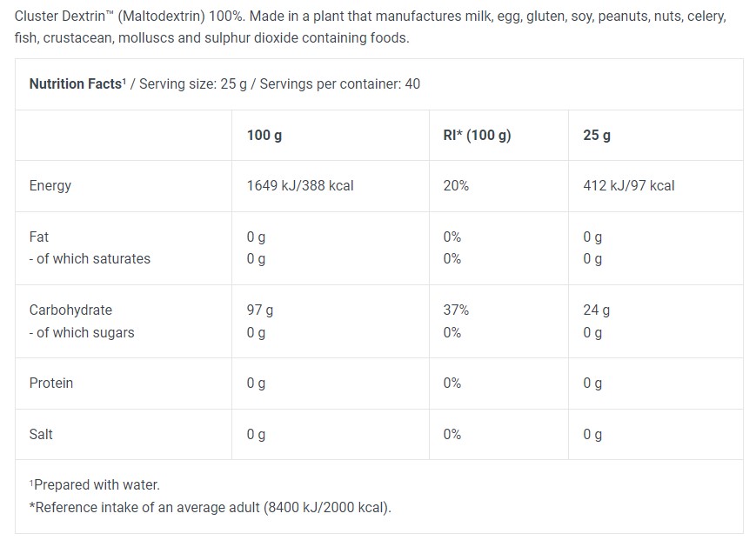Click the 37% carbohydrate reference intake
The image size is (756, 547).
coord(456,310)
